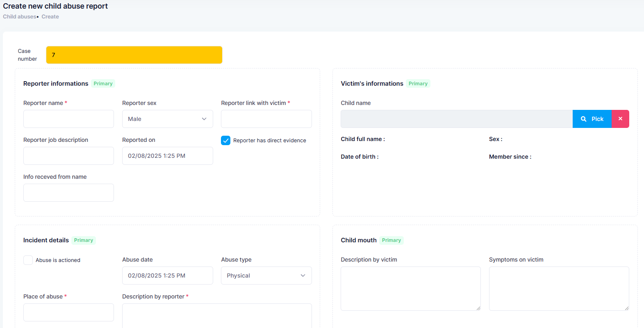The width and height of the screenshot is (644, 328).
Task: Open the Abuse date picker field
Action: pyautogui.click(x=167, y=276)
